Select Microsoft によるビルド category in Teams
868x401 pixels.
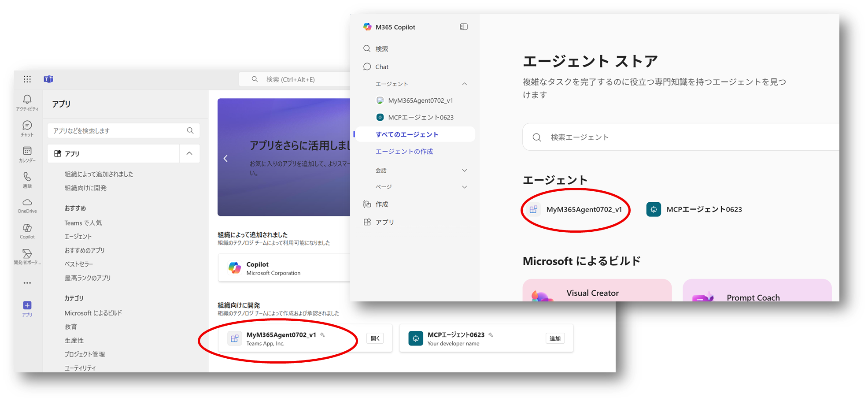pyautogui.click(x=93, y=313)
